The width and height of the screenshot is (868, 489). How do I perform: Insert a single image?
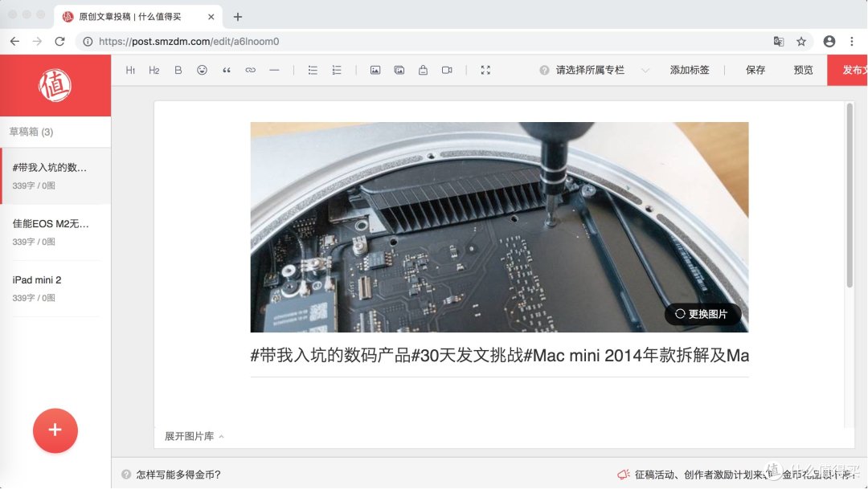tap(375, 70)
